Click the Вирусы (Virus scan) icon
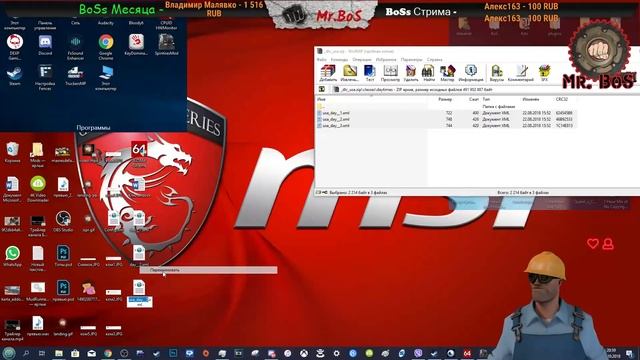The height and width of the screenshot is (360, 640). [x=497, y=73]
